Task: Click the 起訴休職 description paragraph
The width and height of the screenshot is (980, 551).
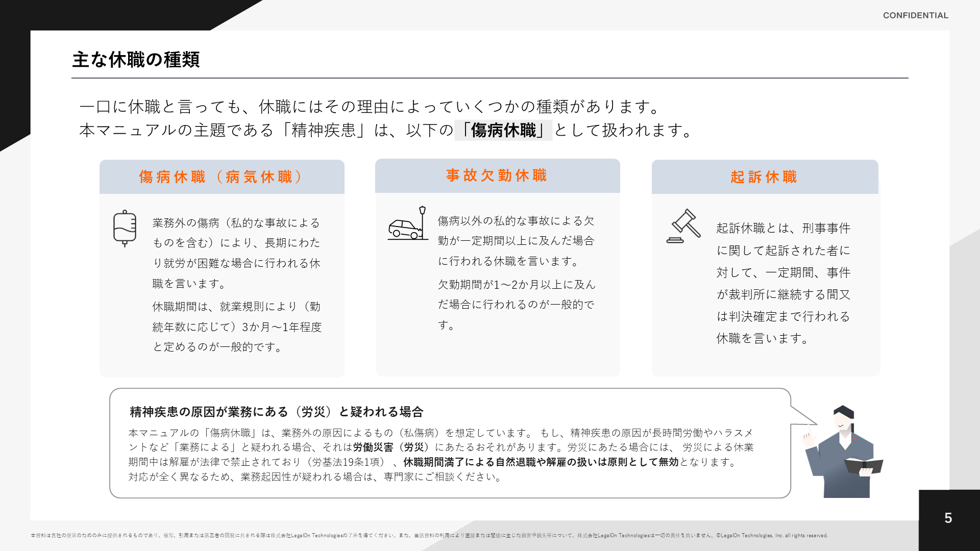Action: tap(783, 283)
